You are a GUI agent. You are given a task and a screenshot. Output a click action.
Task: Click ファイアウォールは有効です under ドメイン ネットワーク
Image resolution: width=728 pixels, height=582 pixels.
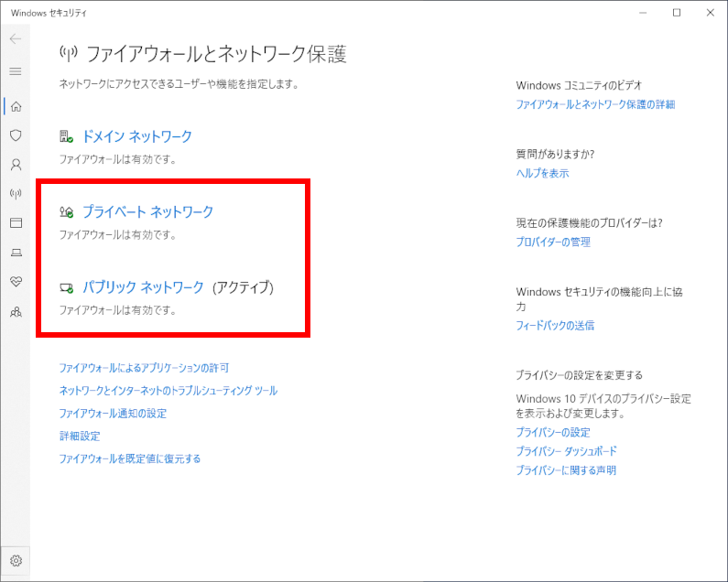tap(118, 159)
